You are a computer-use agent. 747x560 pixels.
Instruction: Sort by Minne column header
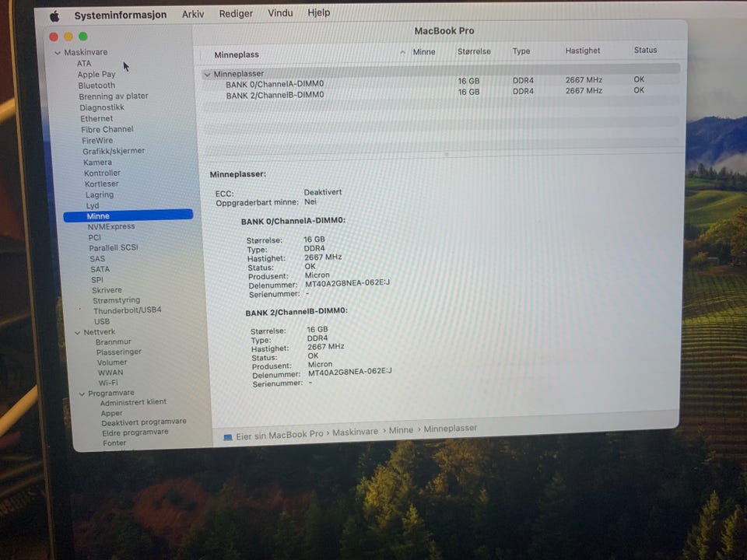[x=424, y=52]
